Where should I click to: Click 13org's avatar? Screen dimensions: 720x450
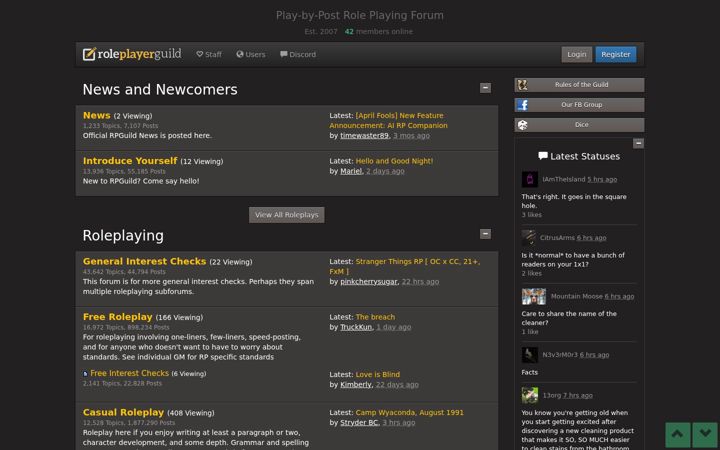[x=529, y=395]
